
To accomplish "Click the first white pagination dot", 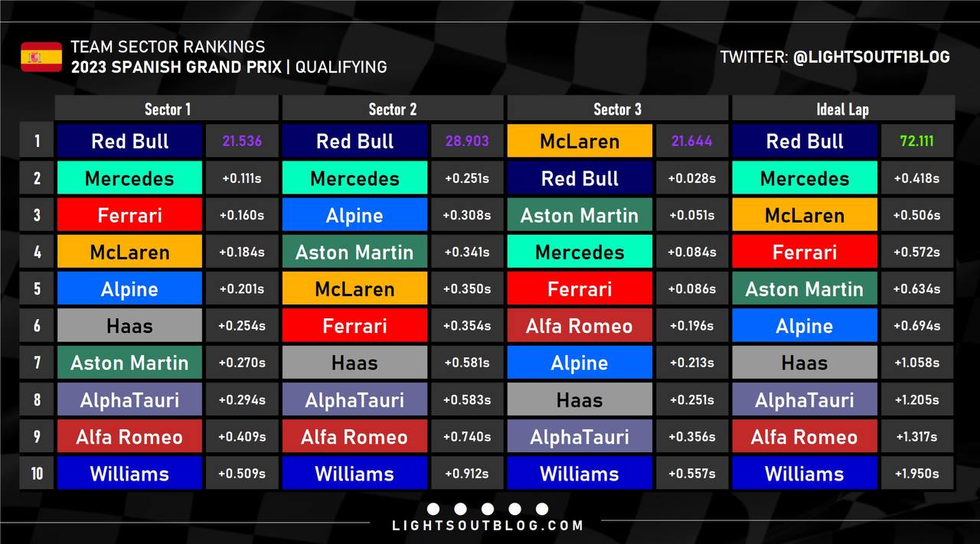I will point(433,509).
